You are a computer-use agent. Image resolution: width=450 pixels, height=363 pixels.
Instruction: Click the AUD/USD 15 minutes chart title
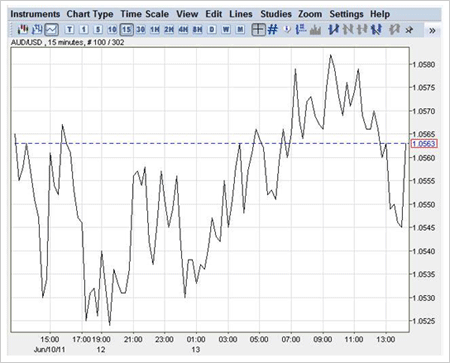67,42
